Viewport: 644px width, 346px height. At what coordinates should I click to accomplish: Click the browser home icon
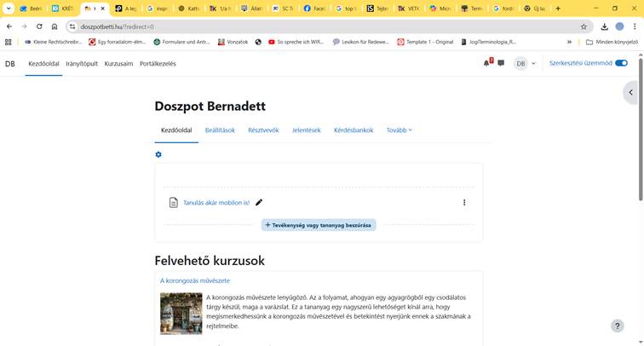pyautogui.click(x=55, y=26)
